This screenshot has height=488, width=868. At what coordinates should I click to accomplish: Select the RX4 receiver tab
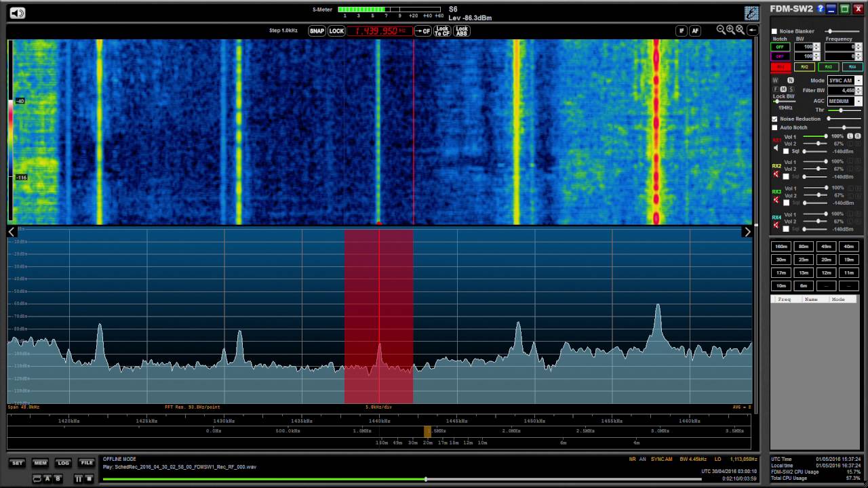click(852, 67)
